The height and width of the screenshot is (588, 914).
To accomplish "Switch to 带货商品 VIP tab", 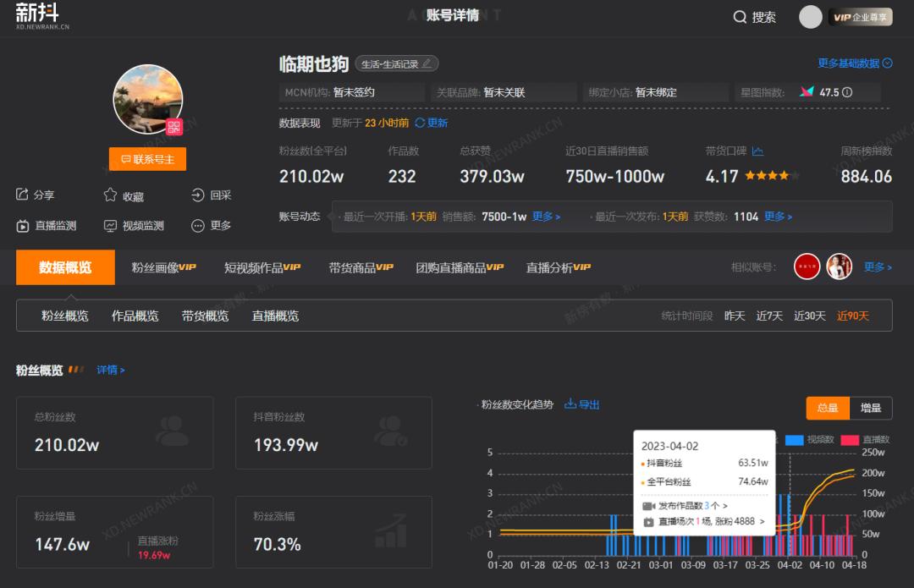I will (x=361, y=267).
